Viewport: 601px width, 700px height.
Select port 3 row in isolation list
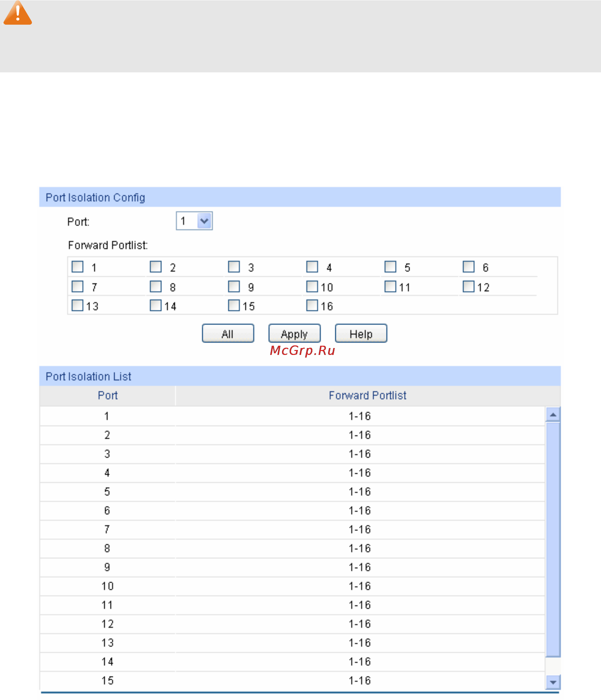[292, 454]
